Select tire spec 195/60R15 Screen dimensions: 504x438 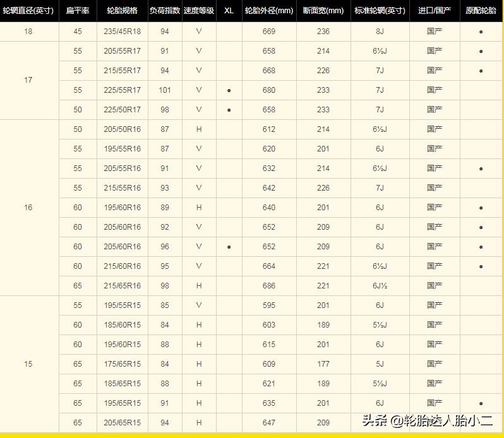coord(122,345)
